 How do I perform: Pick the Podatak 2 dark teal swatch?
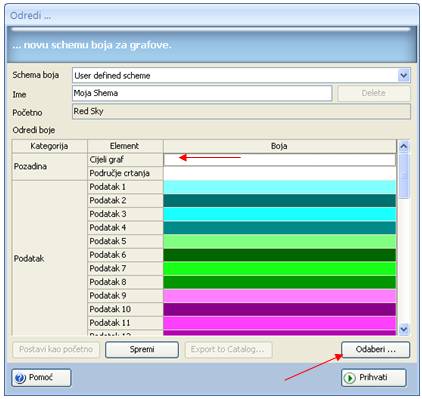click(280, 201)
